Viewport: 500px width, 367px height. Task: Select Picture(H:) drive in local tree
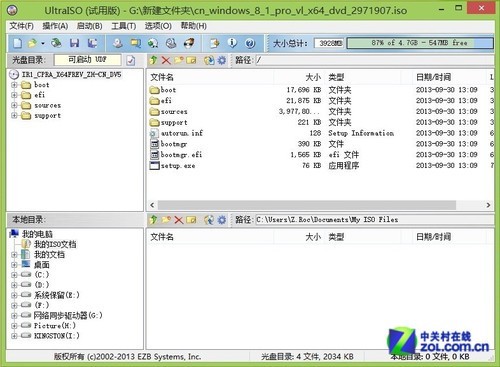(x=55, y=326)
